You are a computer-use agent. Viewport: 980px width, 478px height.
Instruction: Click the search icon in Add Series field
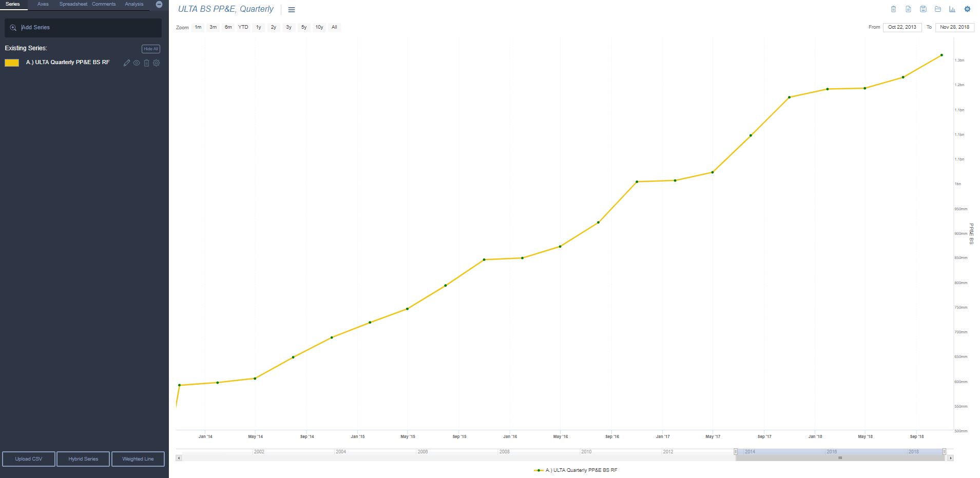(13, 28)
